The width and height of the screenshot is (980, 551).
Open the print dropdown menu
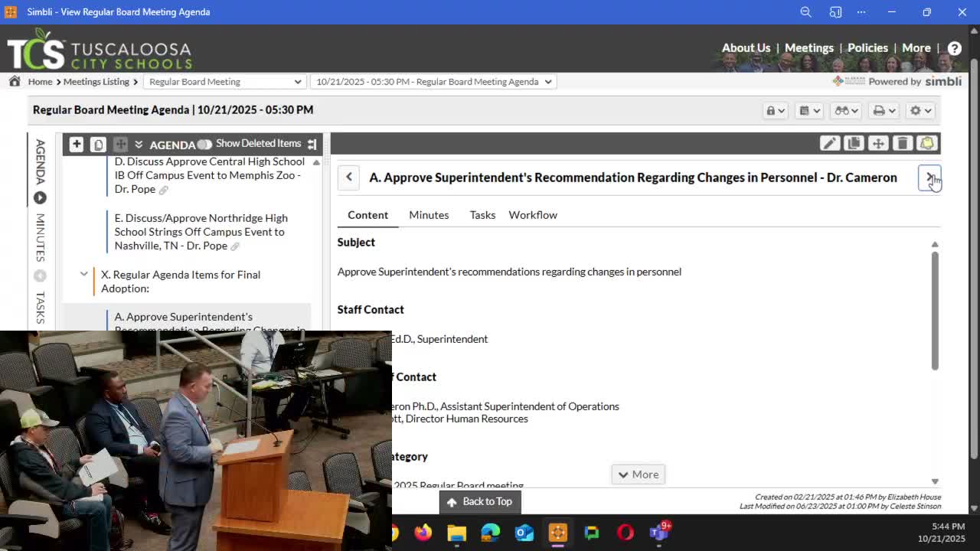(x=884, y=110)
